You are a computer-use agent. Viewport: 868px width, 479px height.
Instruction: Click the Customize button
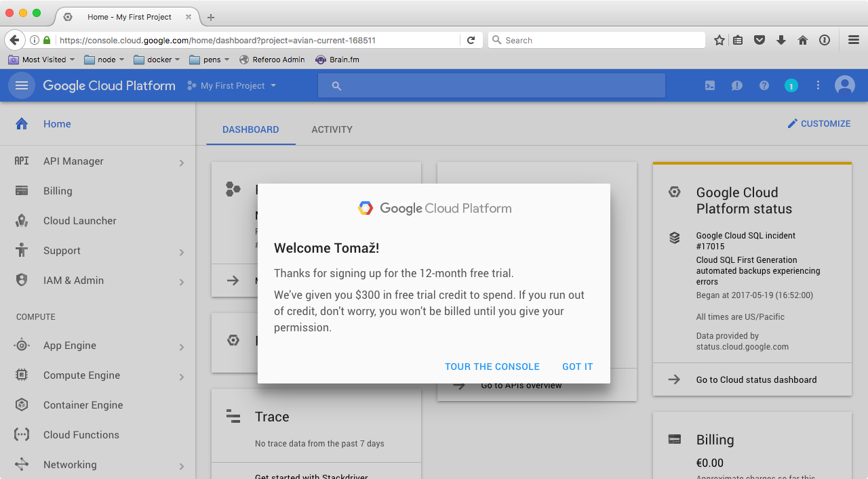[818, 123]
